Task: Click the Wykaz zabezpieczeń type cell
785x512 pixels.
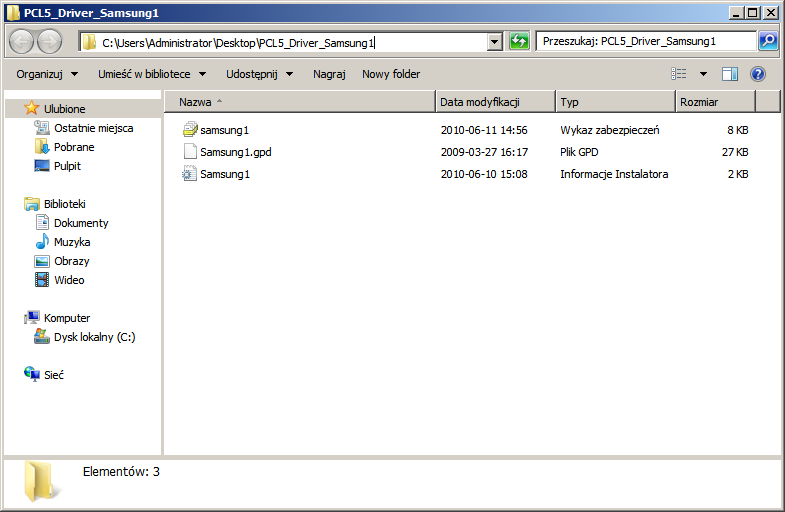Action: click(x=610, y=130)
